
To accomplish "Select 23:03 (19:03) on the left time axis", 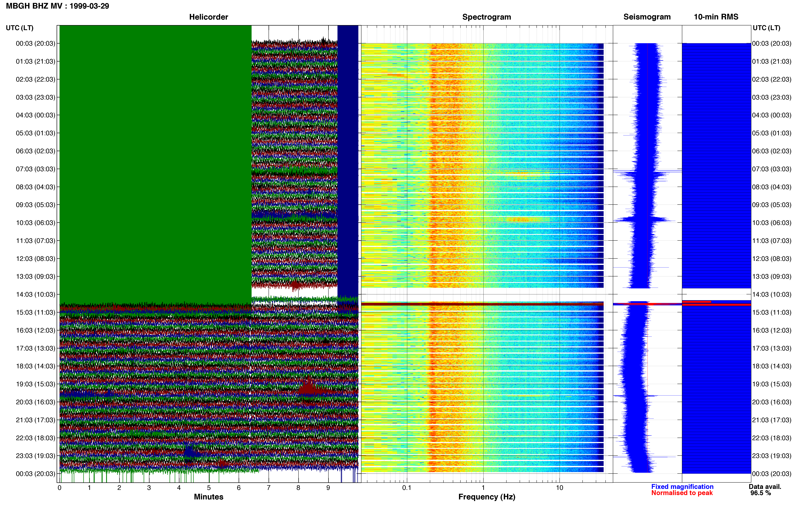I will [x=36, y=456].
